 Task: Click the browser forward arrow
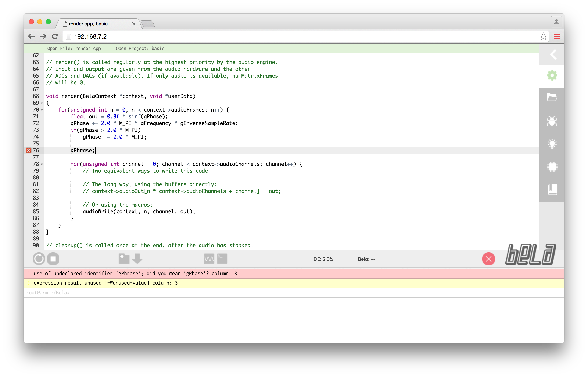click(43, 36)
